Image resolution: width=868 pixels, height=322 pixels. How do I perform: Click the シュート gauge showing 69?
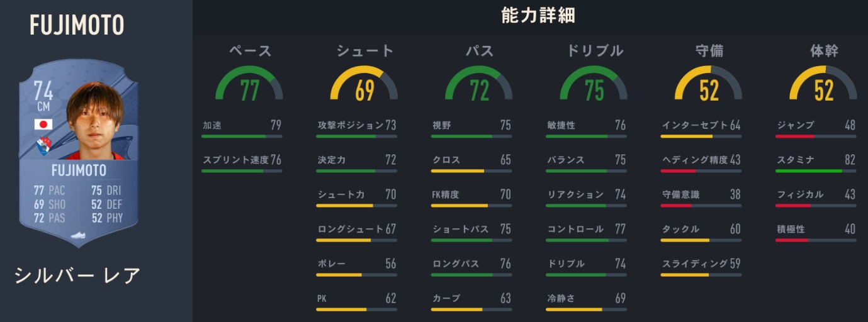click(364, 85)
